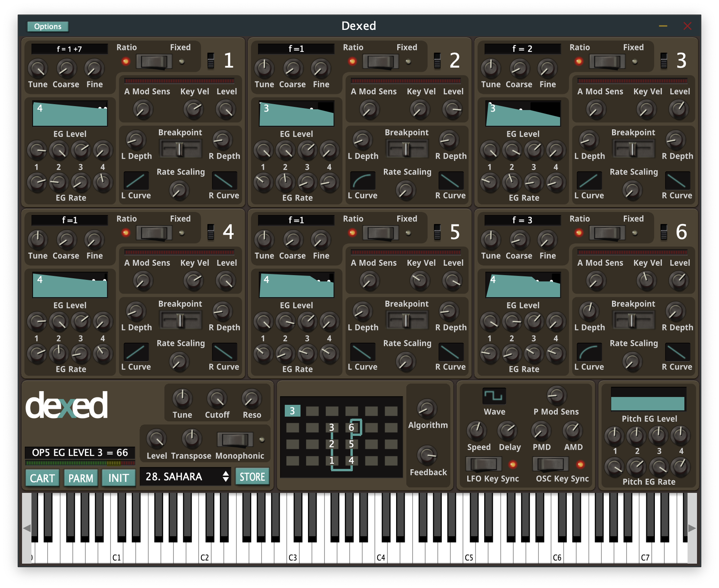Click operator 3 R Curve icon
This screenshot has height=588, width=719.
(678, 180)
